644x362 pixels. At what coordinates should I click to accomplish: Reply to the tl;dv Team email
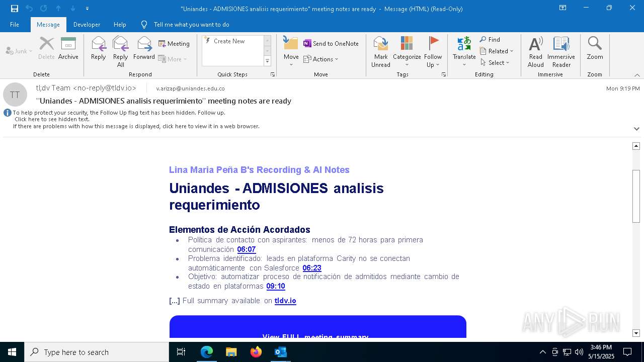[99, 48]
